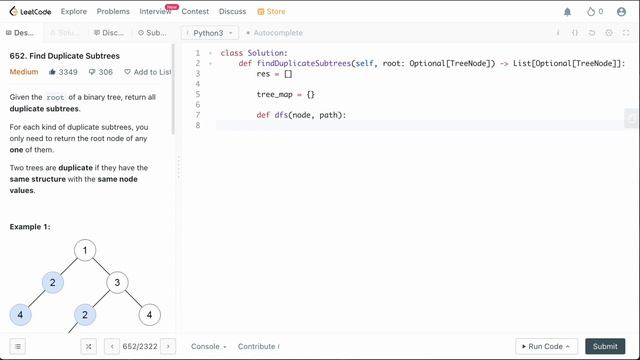Screen dimensions: 640x360
Task: Open the user profile avatar
Action: (621, 12)
